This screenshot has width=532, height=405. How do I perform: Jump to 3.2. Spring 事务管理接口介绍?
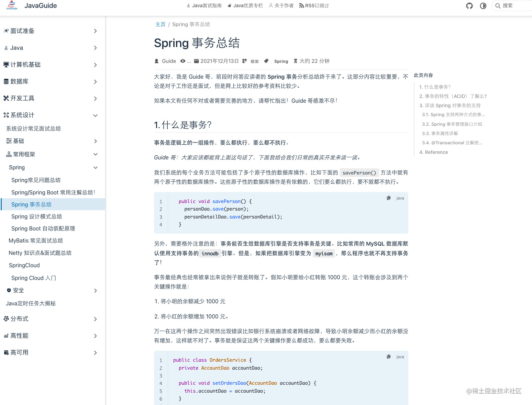point(452,124)
